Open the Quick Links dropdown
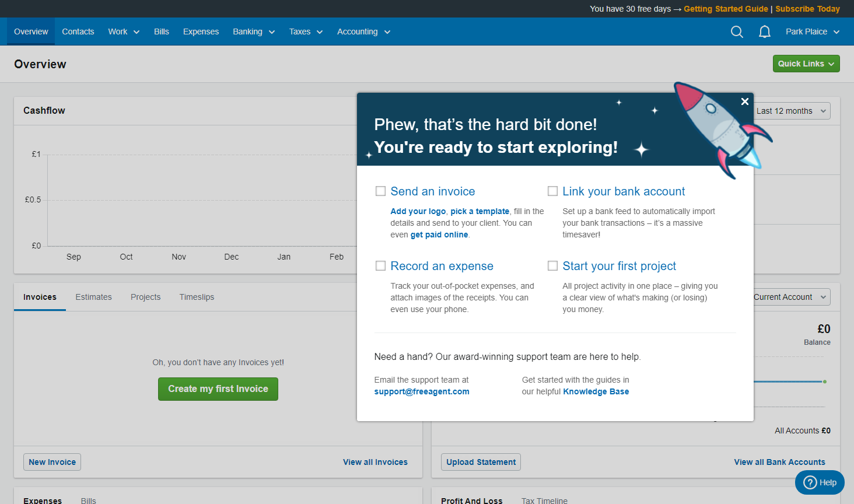 (x=806, y=64)
